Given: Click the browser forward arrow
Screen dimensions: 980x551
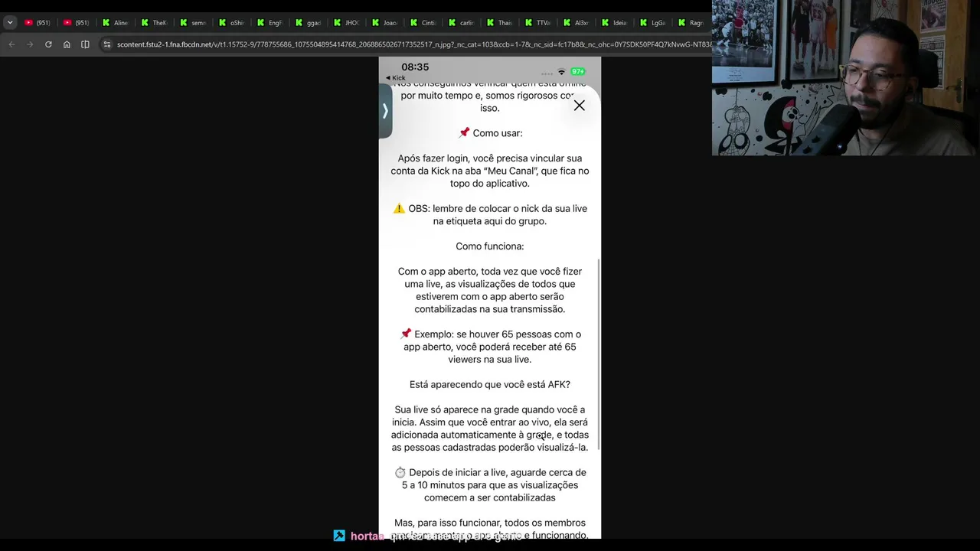Looking at the screenshot, I should [x=30, y=44].
